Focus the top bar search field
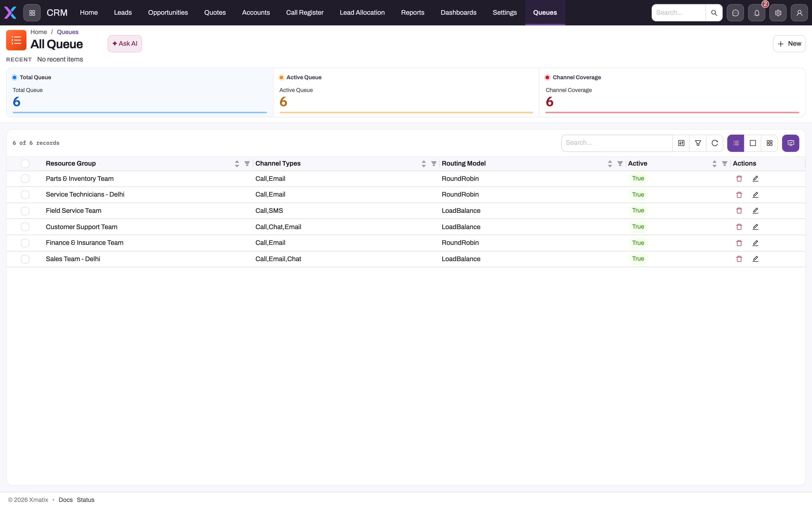Viewport: 812px width, 508px height. click(679, 13)
